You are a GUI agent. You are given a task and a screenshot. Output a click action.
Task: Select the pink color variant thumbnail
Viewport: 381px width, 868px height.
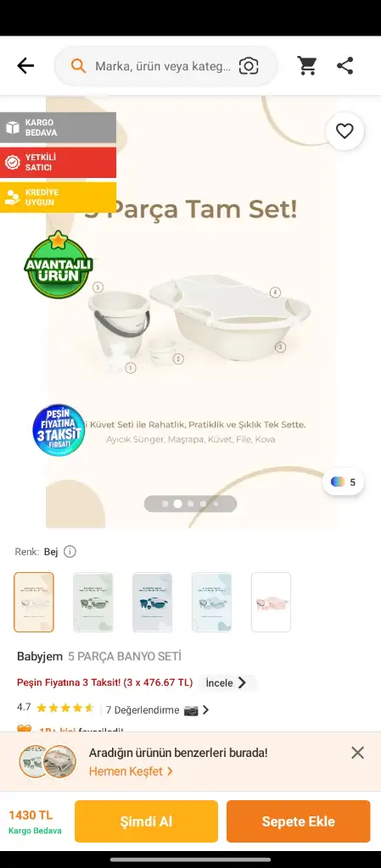point(271,603)
